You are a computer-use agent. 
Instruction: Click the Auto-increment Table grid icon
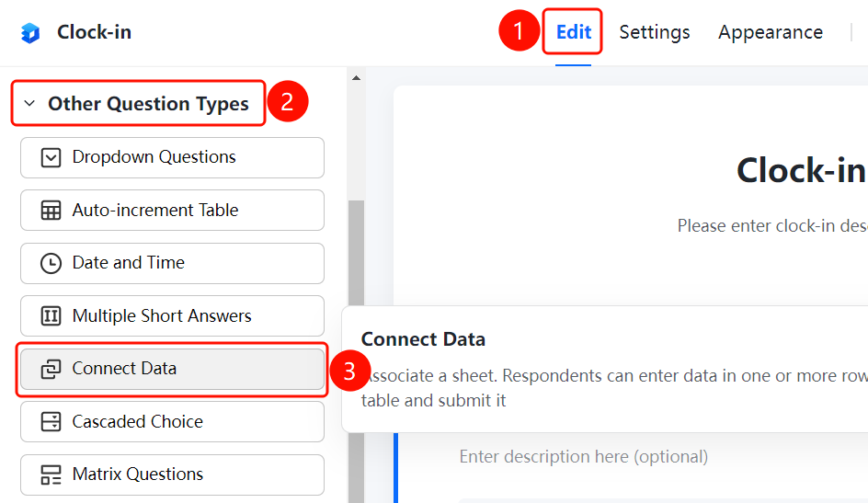pyautogui.click(x=51, y=211)
